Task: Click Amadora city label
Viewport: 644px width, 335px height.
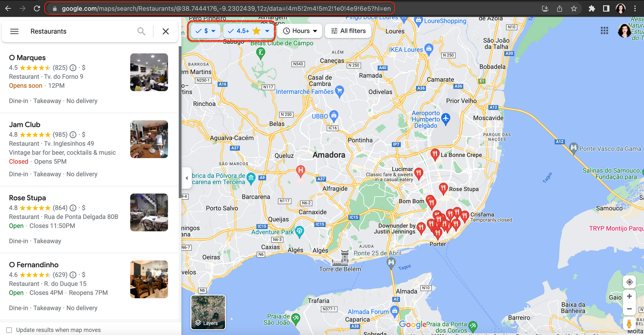Action: click(329, 155)
